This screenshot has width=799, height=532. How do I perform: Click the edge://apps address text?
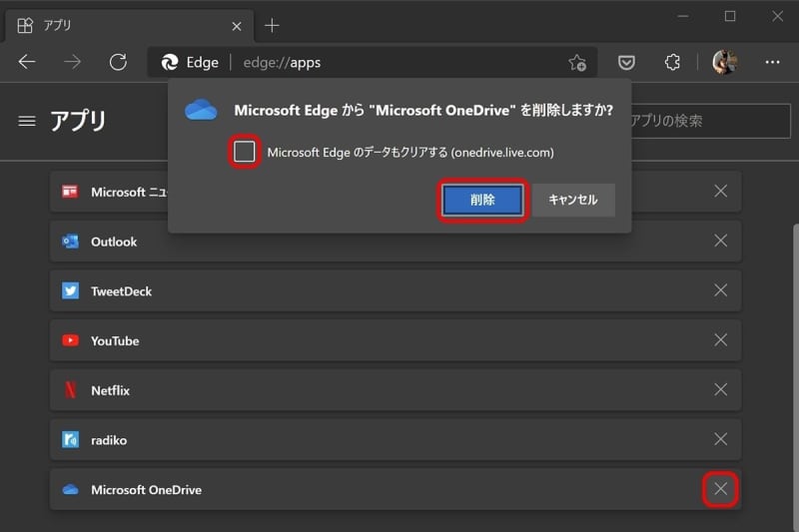tap(282, 63)
